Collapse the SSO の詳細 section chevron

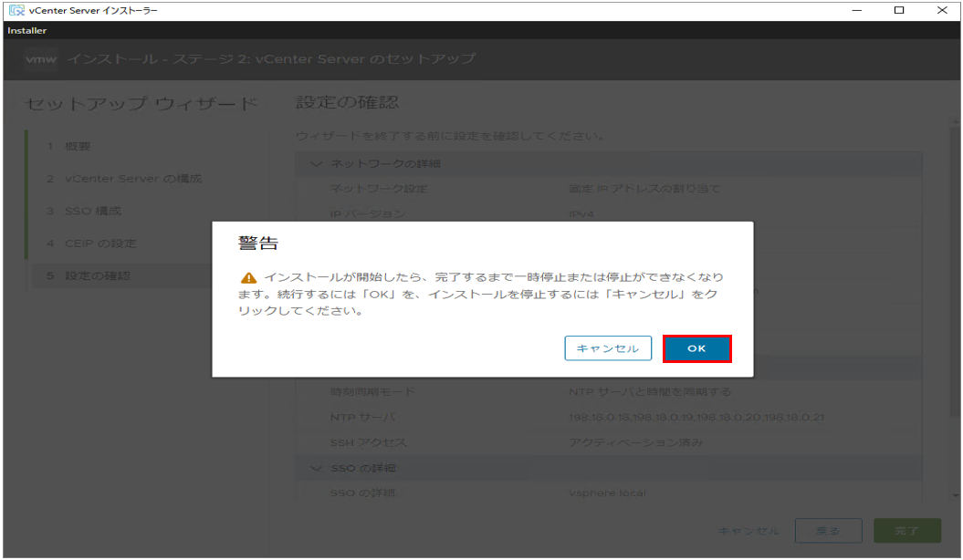317,469
